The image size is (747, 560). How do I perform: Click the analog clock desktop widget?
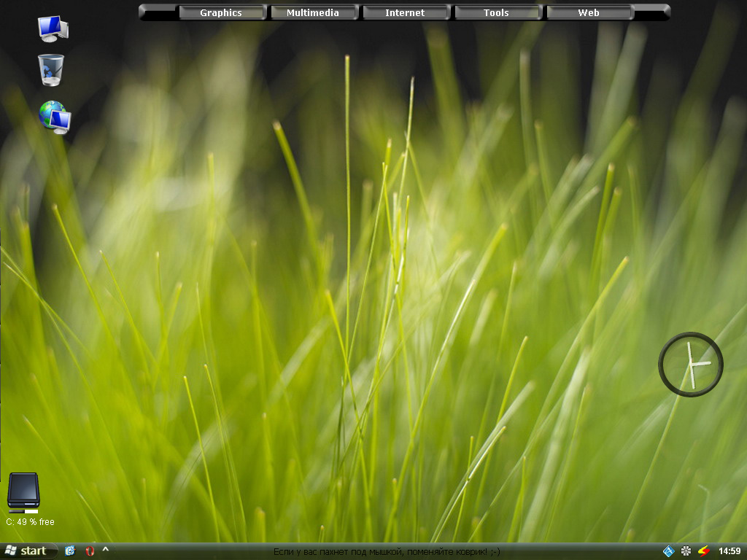pos(691,365)
